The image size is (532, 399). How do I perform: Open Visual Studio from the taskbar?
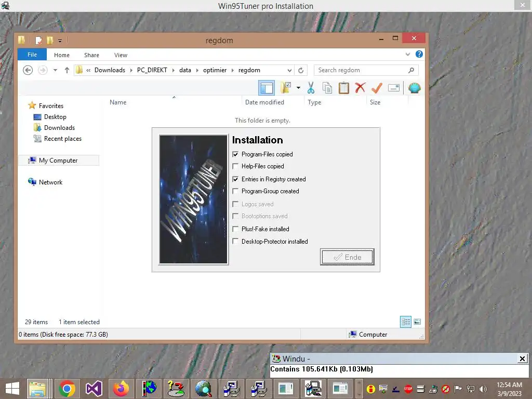(x=94, y=389)
